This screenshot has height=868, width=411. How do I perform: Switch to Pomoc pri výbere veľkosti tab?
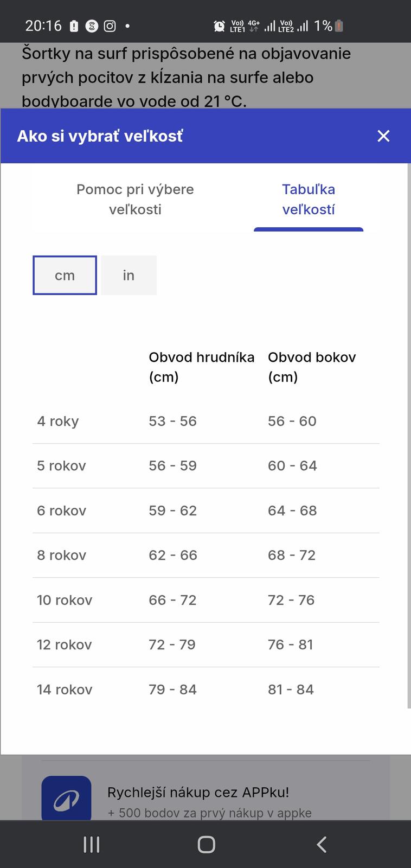tap(135, 199)
